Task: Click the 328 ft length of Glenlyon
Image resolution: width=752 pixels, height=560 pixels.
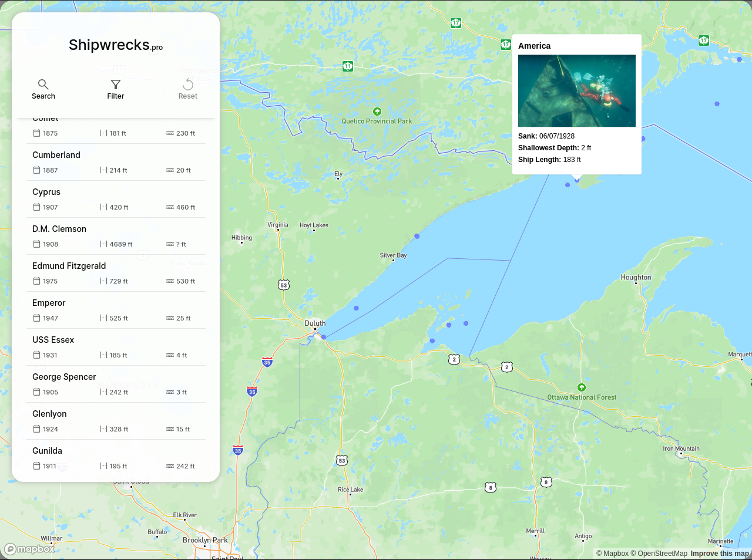Action: click(x=119, y=429)
